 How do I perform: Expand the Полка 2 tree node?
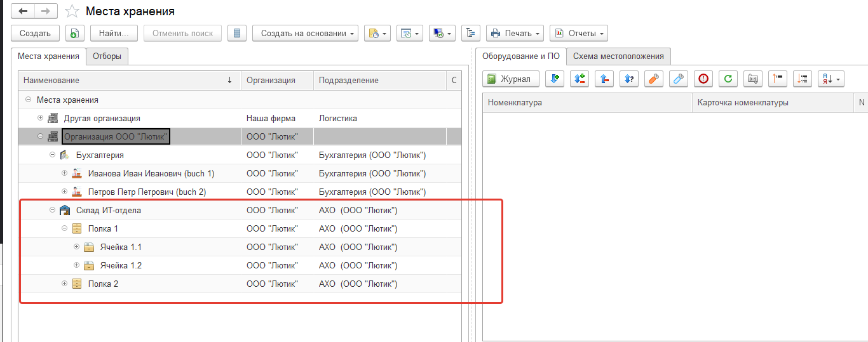(x=64, y=284)
